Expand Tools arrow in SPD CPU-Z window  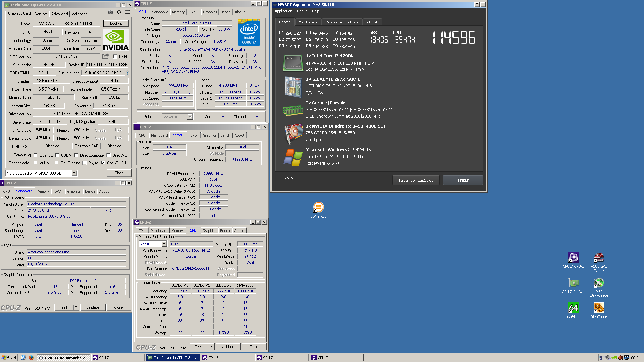[212, 346]
